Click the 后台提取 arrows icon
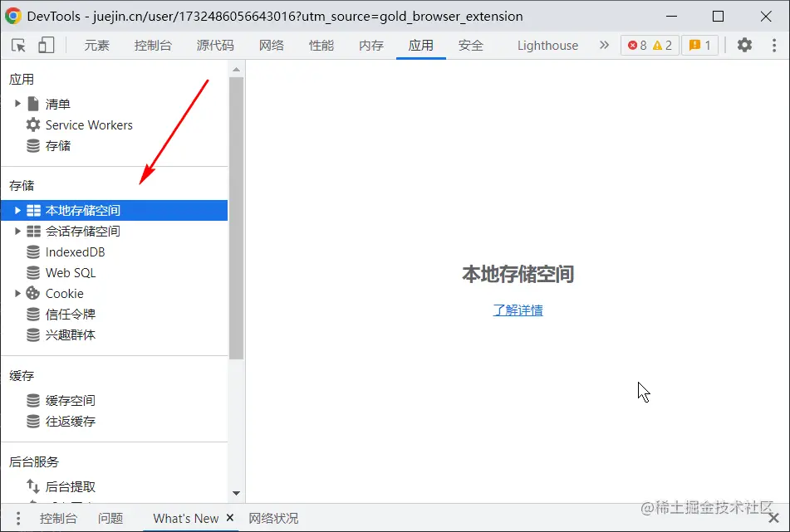The image size is (790, 532). pos(33,486)
